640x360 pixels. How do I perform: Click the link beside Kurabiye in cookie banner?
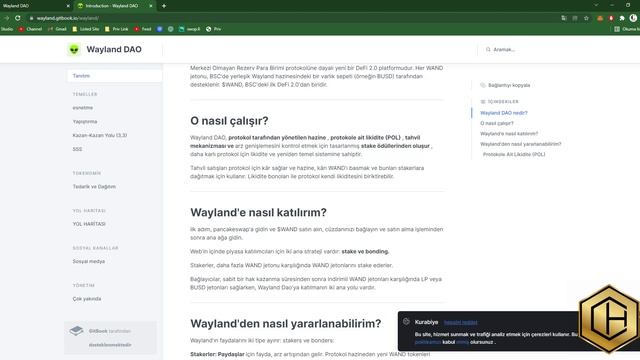[460, 322]
